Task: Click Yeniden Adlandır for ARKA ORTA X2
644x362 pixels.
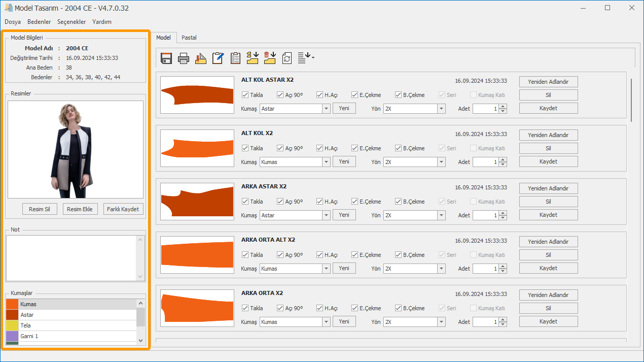Action: point(548,295)
